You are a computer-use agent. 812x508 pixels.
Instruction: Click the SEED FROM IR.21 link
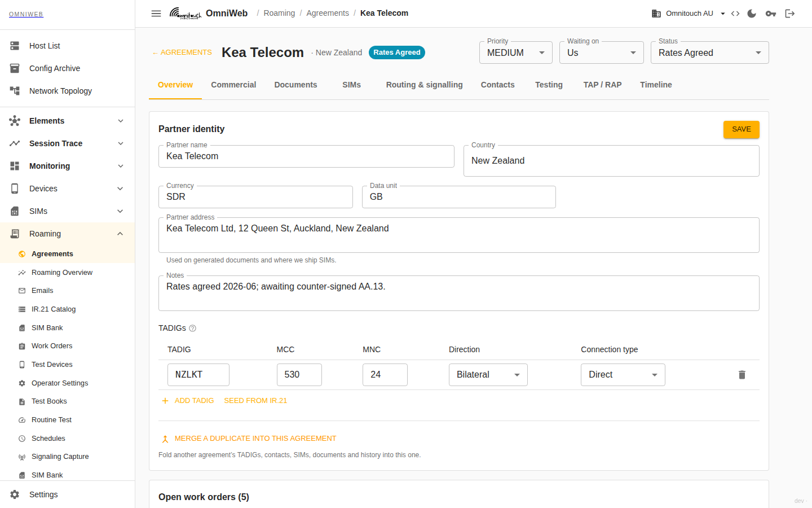255,401
